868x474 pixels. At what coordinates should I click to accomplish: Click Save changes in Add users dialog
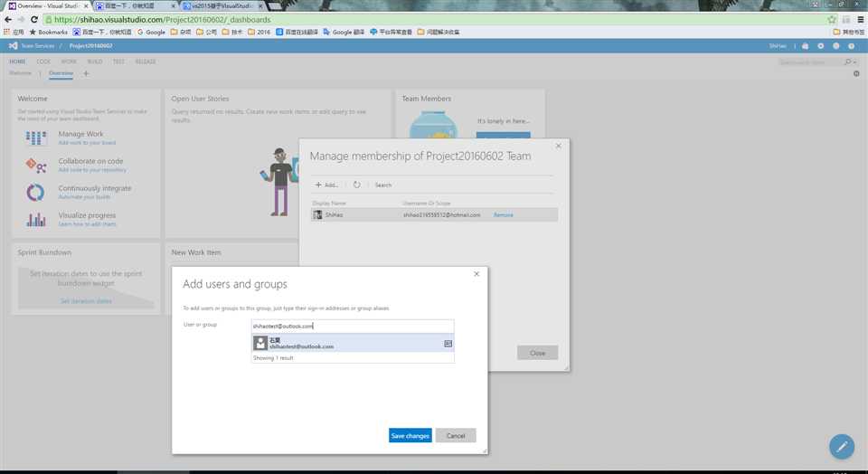click(x=410, y=436)
